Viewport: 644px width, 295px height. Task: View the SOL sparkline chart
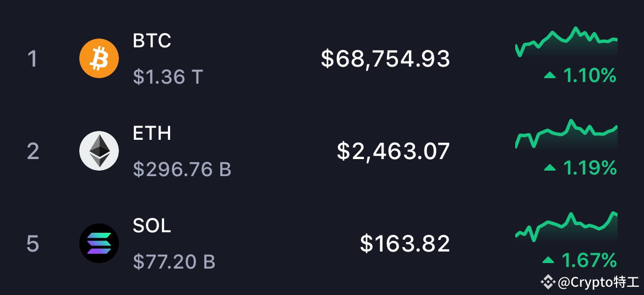[x=566, y=227]
